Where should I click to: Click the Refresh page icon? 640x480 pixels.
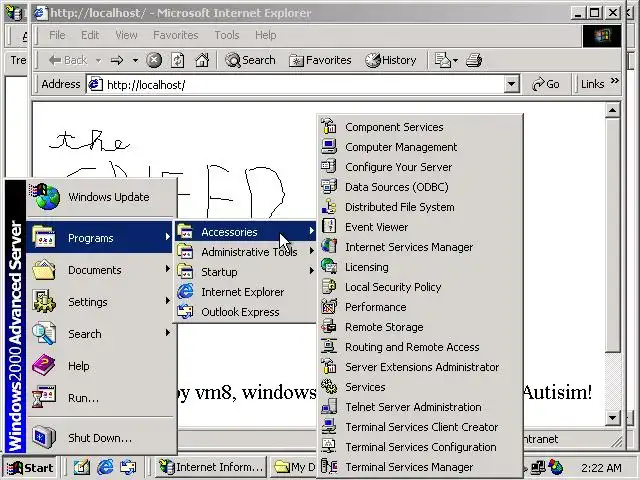click(x=177, y=60)
